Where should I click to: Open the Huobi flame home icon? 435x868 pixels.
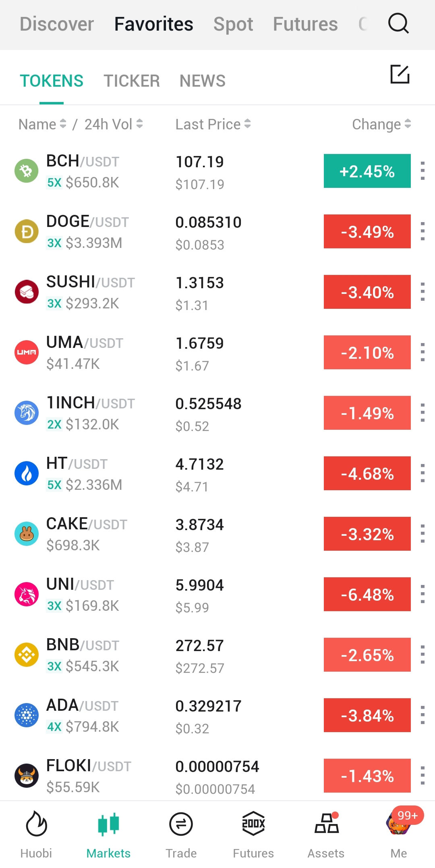point(36,824)
